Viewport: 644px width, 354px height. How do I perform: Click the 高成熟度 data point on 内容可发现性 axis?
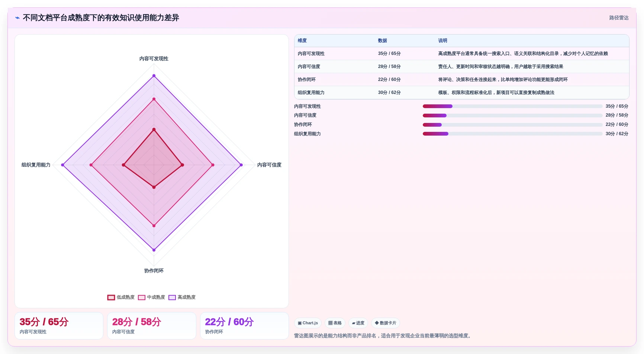(154, 76)
